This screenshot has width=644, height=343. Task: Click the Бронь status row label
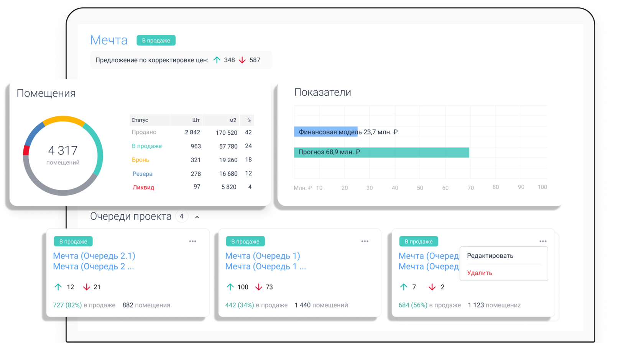coord(140,160)
